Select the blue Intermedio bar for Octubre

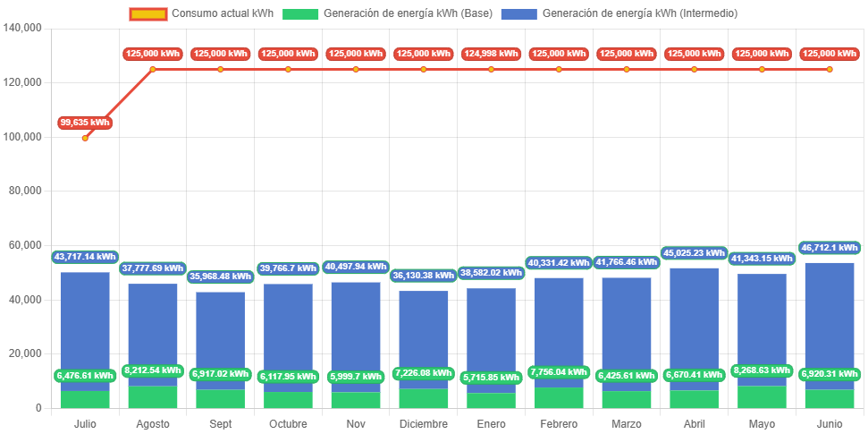[x=288, y=331]
